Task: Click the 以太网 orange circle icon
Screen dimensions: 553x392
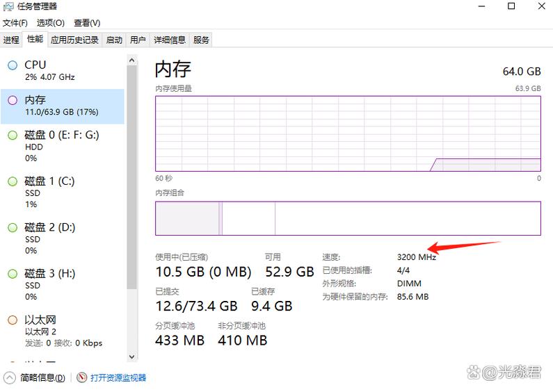Action: pos(13,320)
